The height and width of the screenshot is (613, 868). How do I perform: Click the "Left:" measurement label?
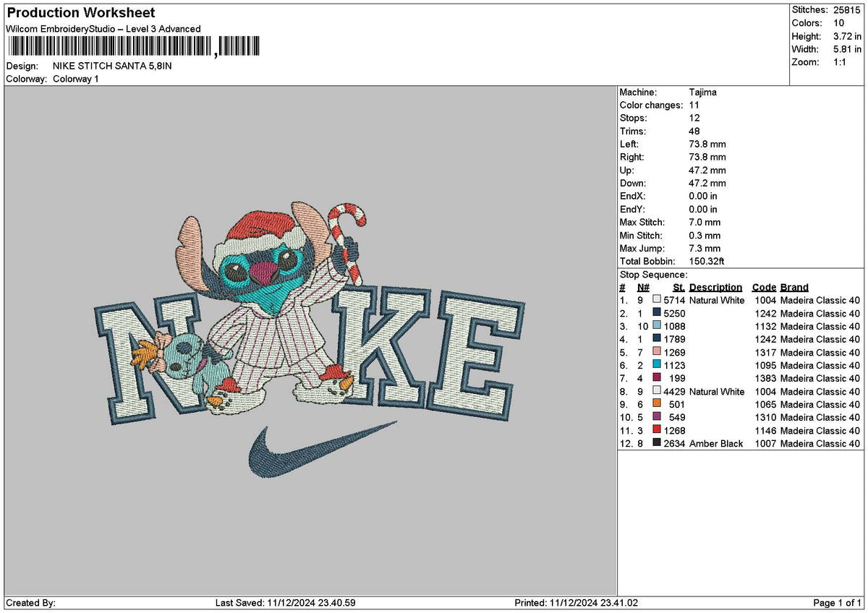point(629,145)
